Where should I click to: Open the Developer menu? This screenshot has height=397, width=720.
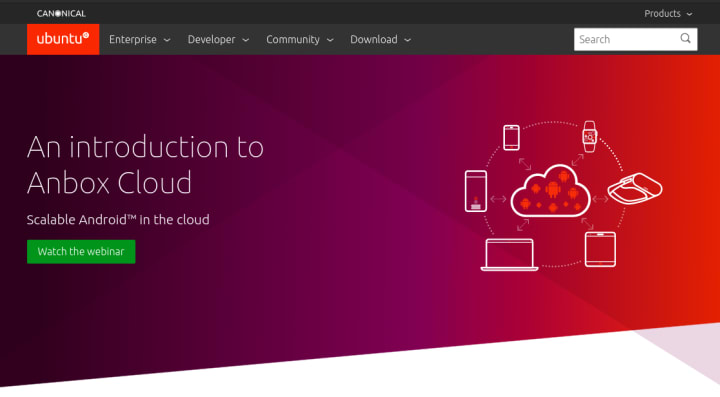click(218, 39)
